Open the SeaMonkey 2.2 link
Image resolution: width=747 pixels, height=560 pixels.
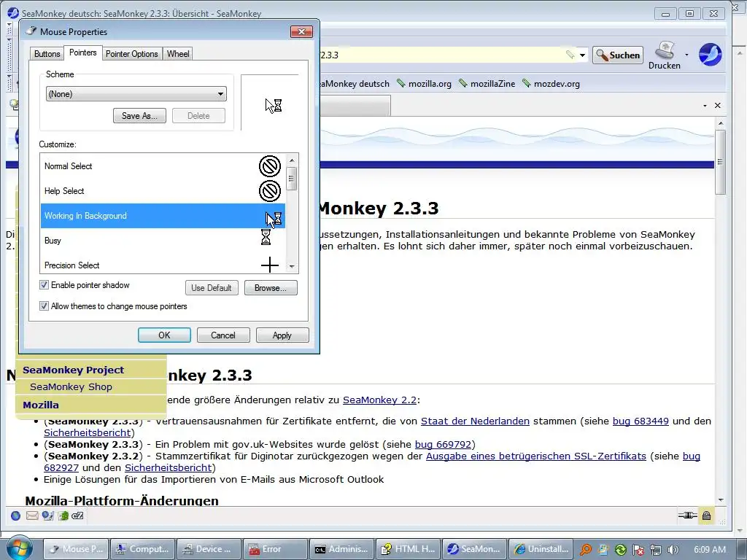(379, 400)
